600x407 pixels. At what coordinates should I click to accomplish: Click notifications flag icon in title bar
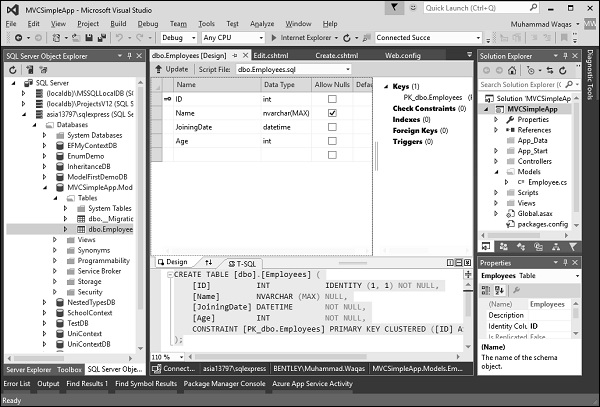pos(394,7)
